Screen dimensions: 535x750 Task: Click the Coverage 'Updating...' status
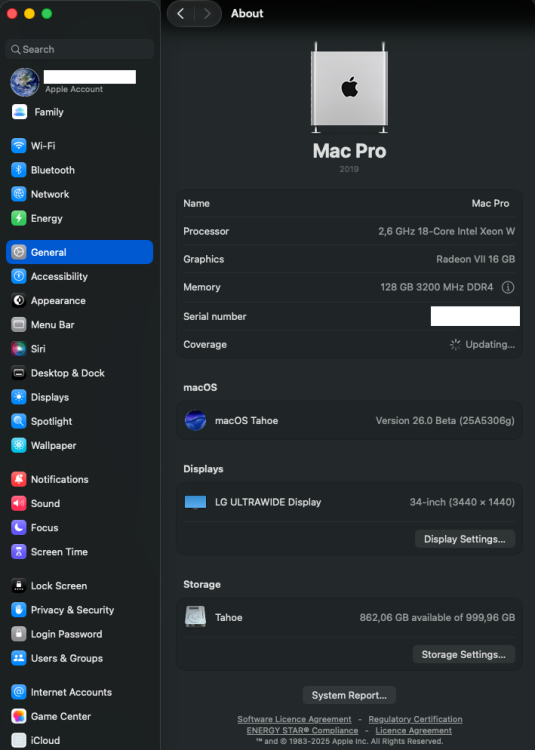pos(482,344)
